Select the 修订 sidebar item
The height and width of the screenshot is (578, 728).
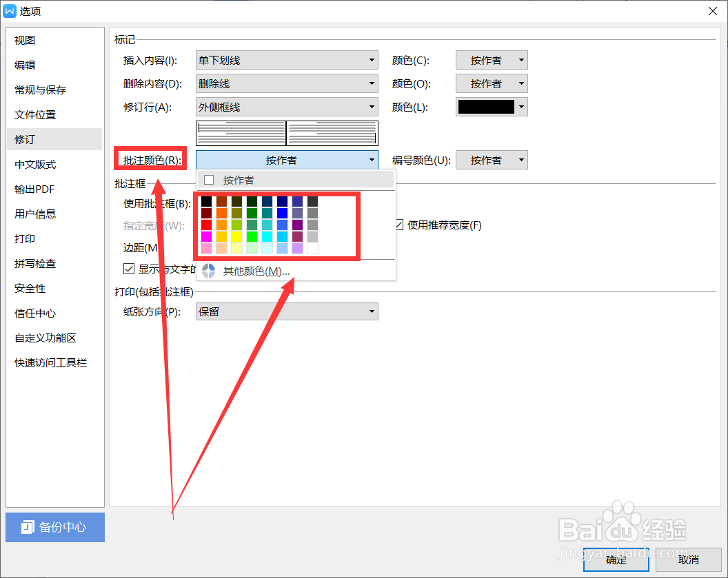54,139
